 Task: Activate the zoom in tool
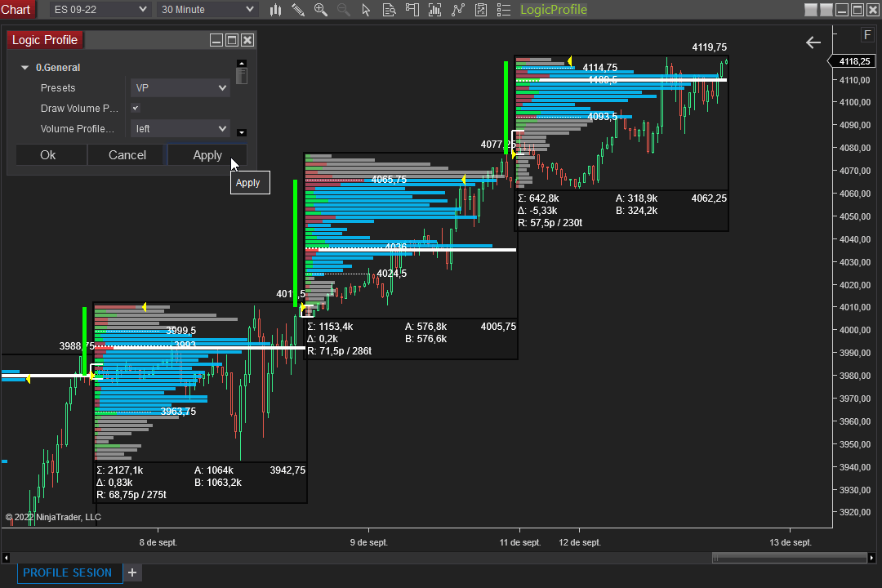(x=320, y=10)
